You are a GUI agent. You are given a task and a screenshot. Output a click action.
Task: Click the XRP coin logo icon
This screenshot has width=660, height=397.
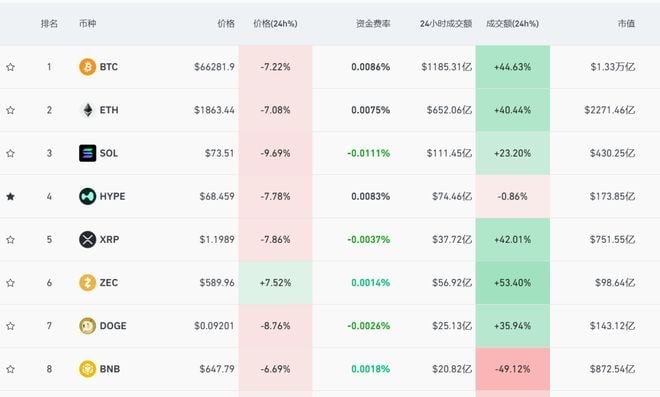tap(88, 240)
